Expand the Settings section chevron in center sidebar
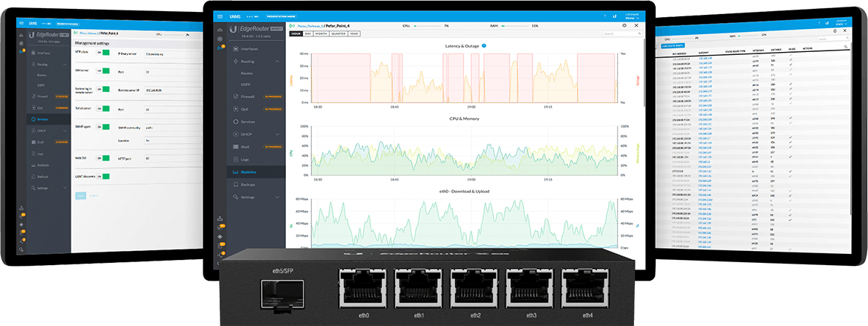Image resolution: width=868 pixels, height=326 pixels. 277,197
